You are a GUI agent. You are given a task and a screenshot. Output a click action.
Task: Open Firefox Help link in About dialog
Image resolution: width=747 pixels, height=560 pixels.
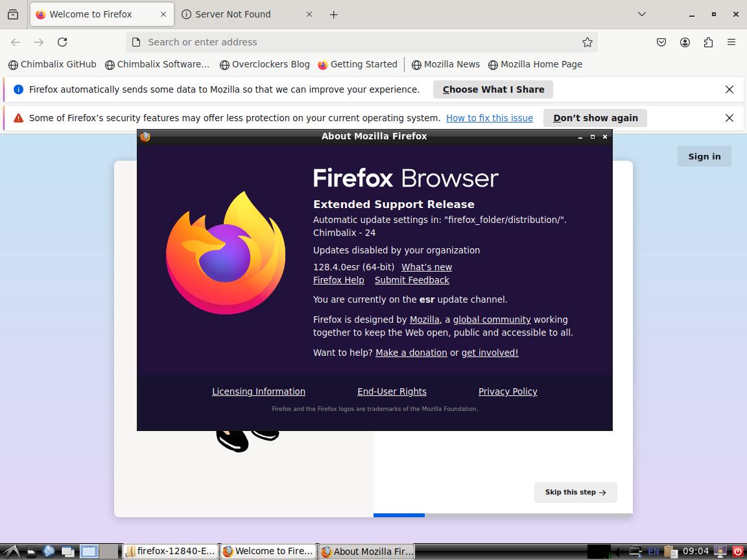(x=338, y=280)
